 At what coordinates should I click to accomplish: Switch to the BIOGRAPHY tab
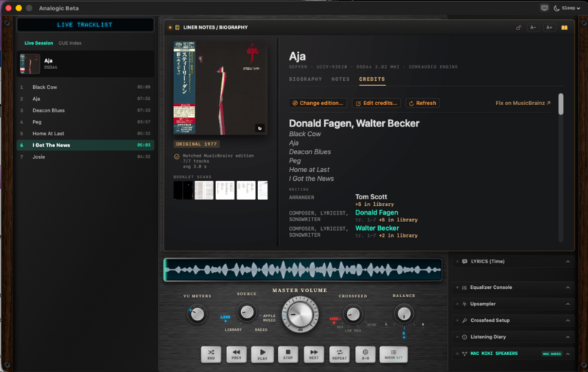tap(305, 79)
